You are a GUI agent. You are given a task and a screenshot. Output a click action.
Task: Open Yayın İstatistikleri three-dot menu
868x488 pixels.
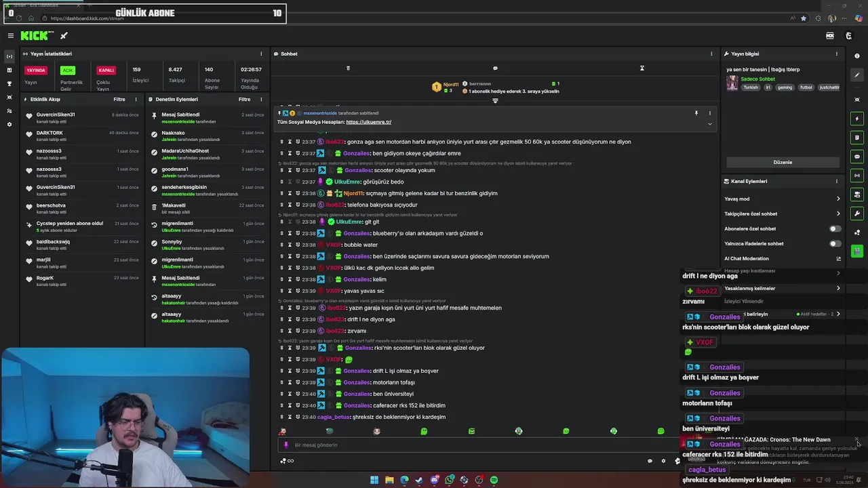[x=261, y=54]
